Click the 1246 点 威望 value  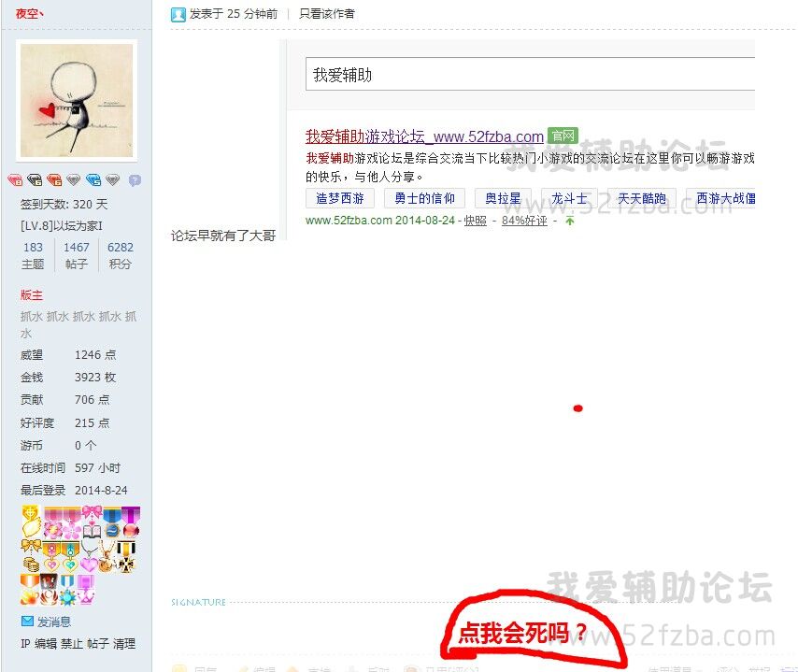coord(95,355)
